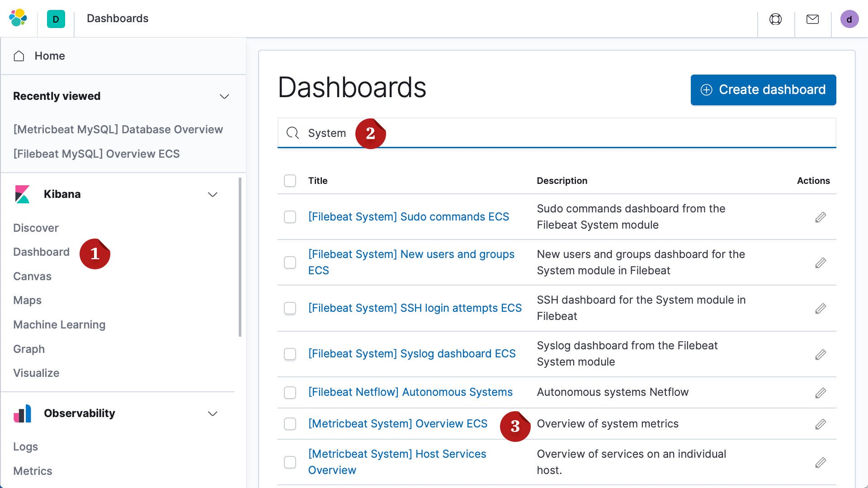Click the Description column header
The image size is (868, 488).
point(562,181)
